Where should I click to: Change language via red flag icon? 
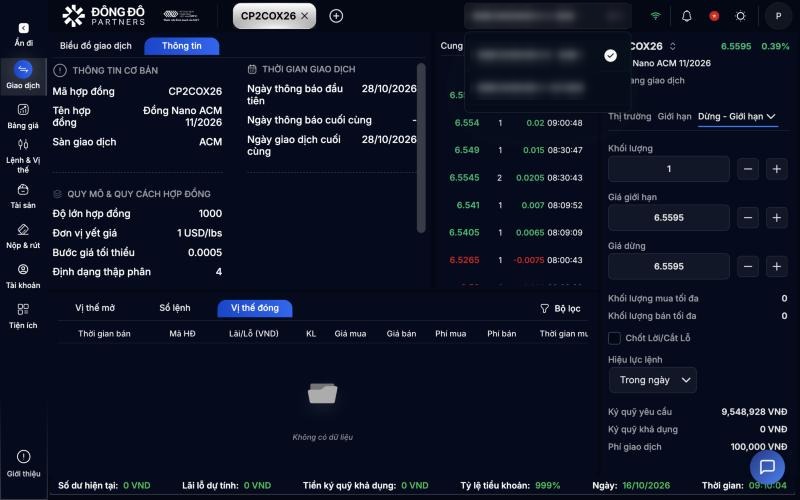click(714, 16)
